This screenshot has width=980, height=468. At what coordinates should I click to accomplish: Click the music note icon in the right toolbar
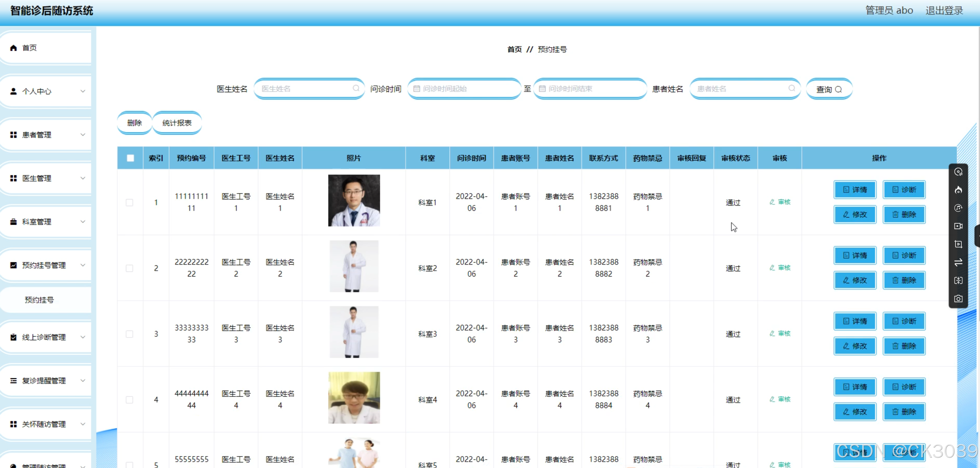[958, 208]
